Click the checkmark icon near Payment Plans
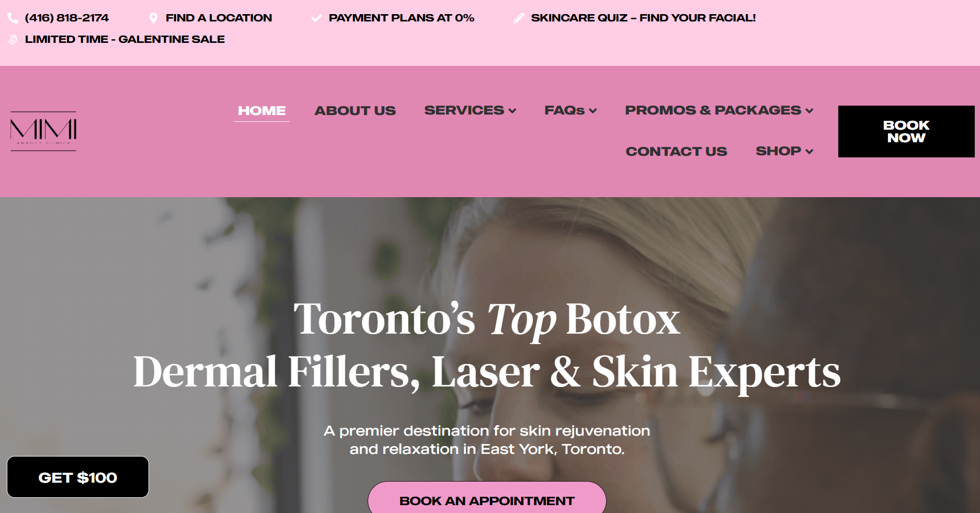Screen dimensions: 980x513 point(316,18)
